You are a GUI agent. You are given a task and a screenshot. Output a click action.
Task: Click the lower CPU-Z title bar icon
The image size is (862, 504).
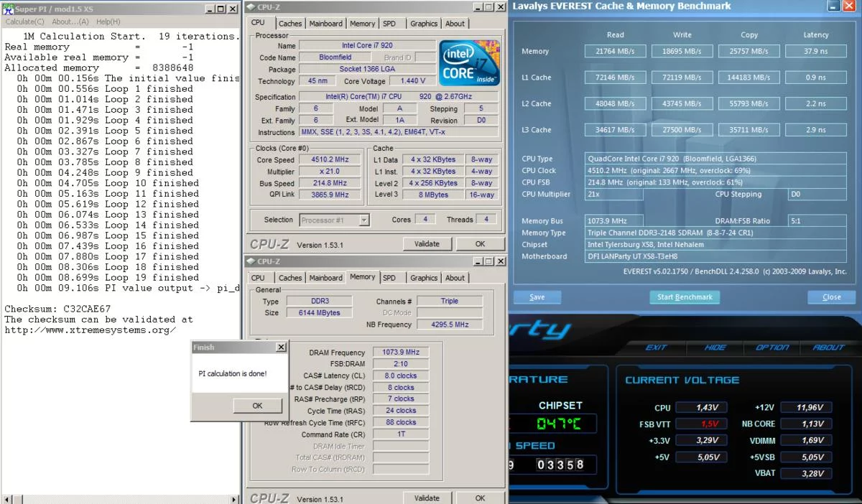pyautogui.click(x=251, y=261)
